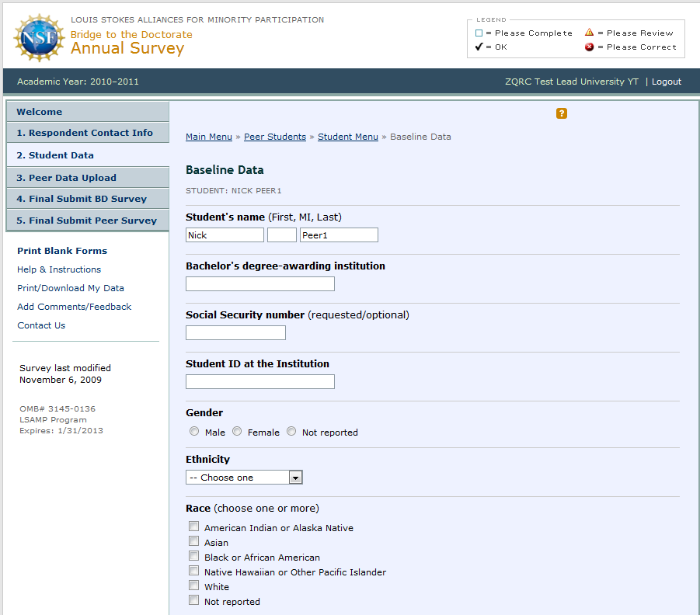
Task: Navigate to Main Menu breadcrumb link
Action: (x=208, y=137)
